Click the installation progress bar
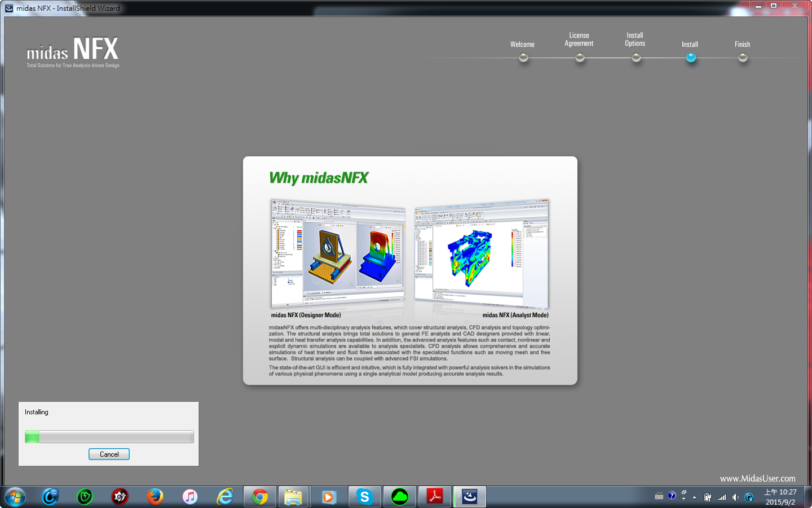The width and height of the screenshot is (812, 508). tap(109, 437)
